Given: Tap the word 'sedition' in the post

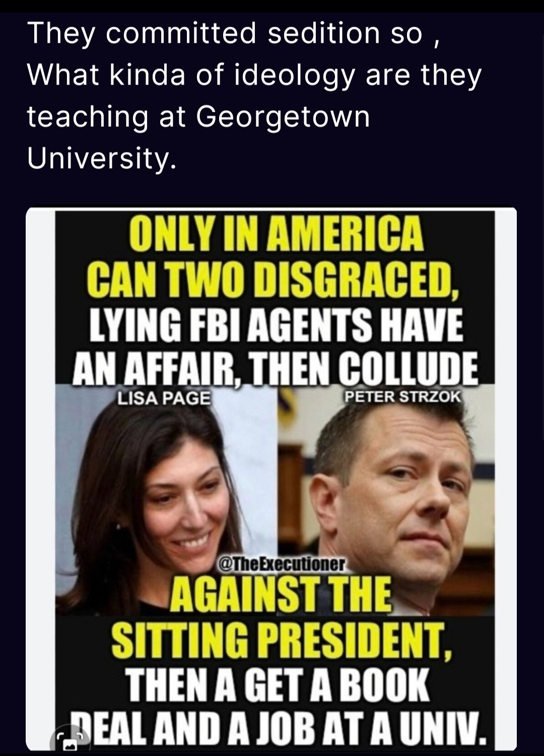Looking at the screenshot, I should 324,33.
